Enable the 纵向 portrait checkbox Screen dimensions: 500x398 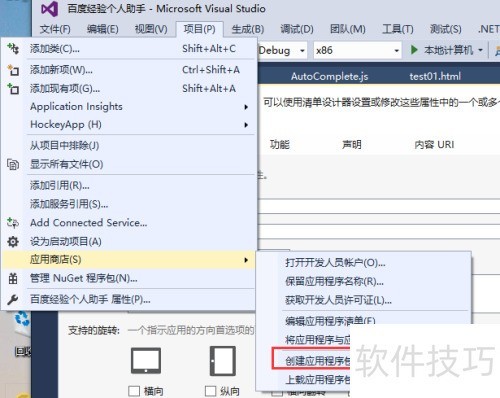pyautogui.click(x=210, y=391)
